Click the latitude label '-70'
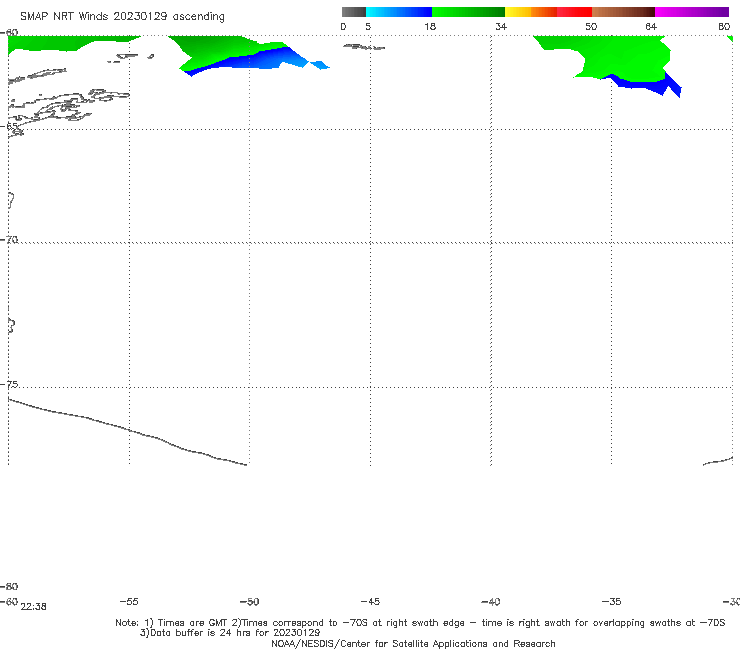Screen dimensions: 740x650 (x=9, y=240)
